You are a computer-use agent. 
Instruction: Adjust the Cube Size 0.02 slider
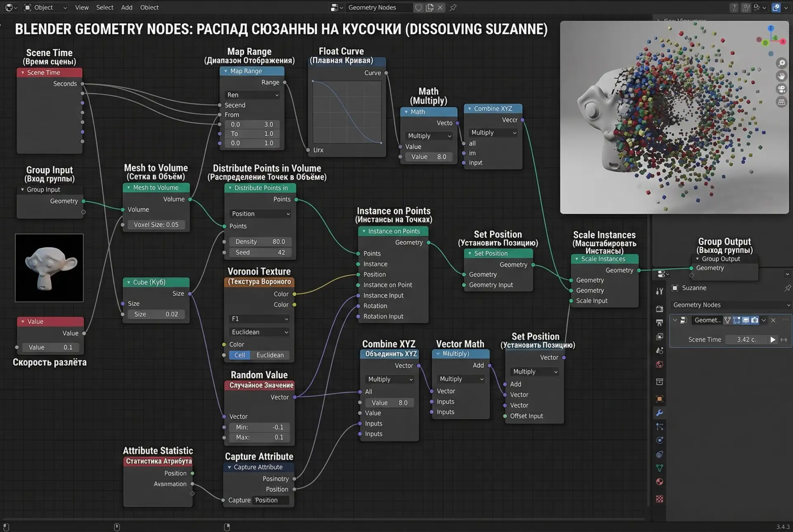[156, 314]
